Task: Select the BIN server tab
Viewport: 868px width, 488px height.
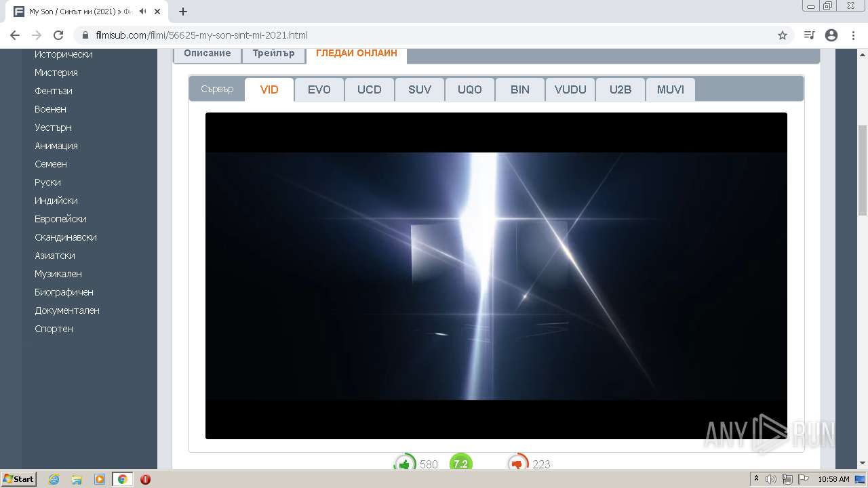Action: tap(520, 89)
